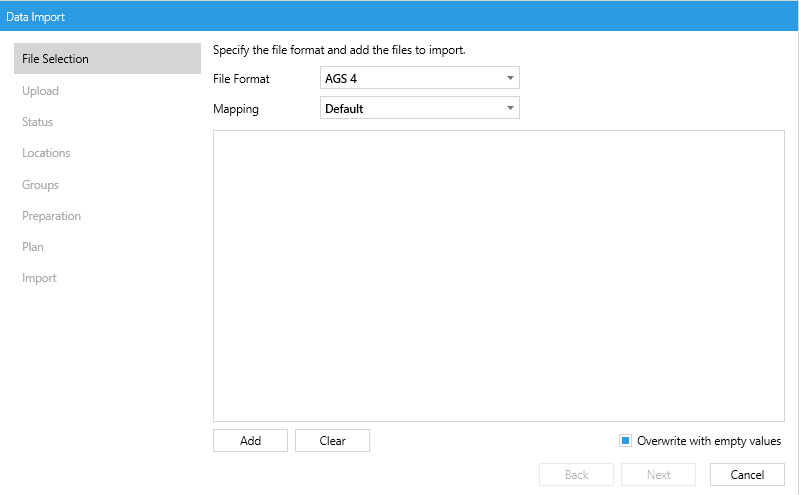Proceed with the Next button

point(658,475)
